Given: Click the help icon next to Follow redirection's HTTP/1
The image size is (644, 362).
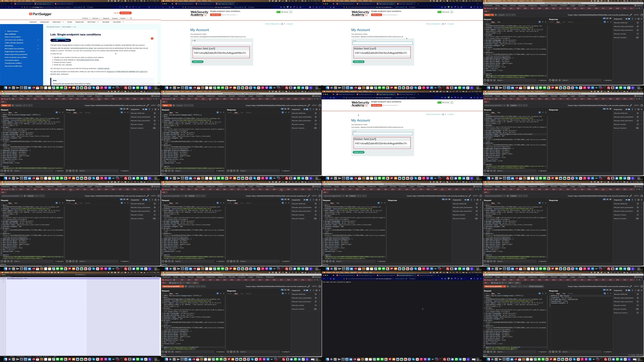Looking at the screenshot, I should click(x=642, y=287).
